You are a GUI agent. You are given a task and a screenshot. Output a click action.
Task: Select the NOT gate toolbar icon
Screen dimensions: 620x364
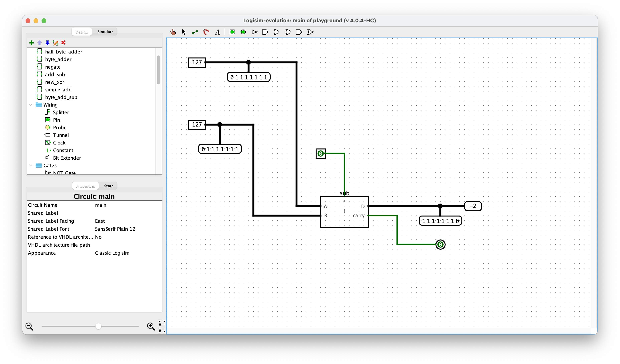pos(255,32)
